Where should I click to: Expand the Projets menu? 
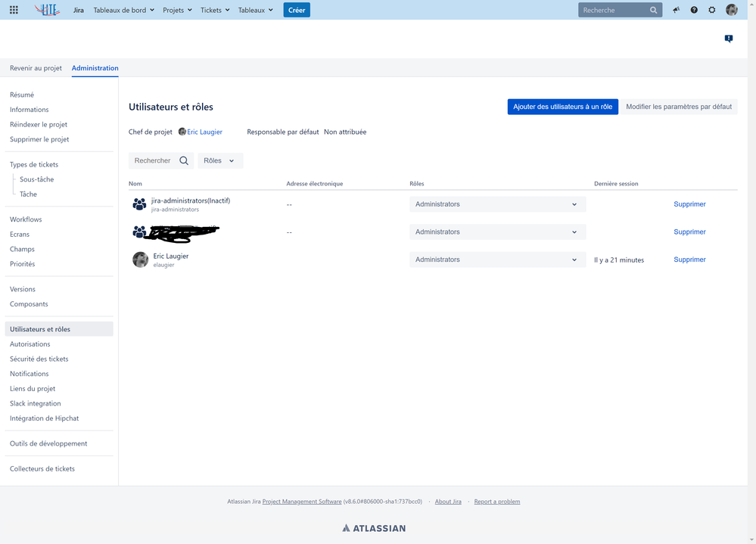tap(177, 10)
